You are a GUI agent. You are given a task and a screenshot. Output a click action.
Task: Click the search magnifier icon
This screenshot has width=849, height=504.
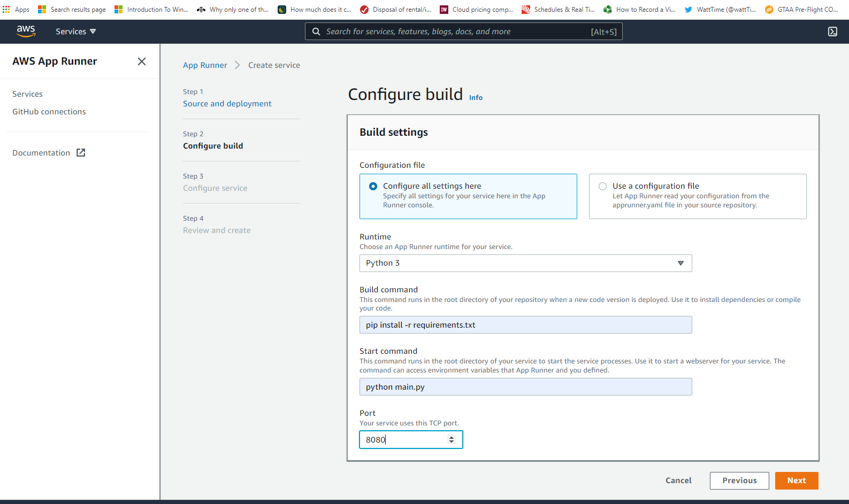point(316,32)
